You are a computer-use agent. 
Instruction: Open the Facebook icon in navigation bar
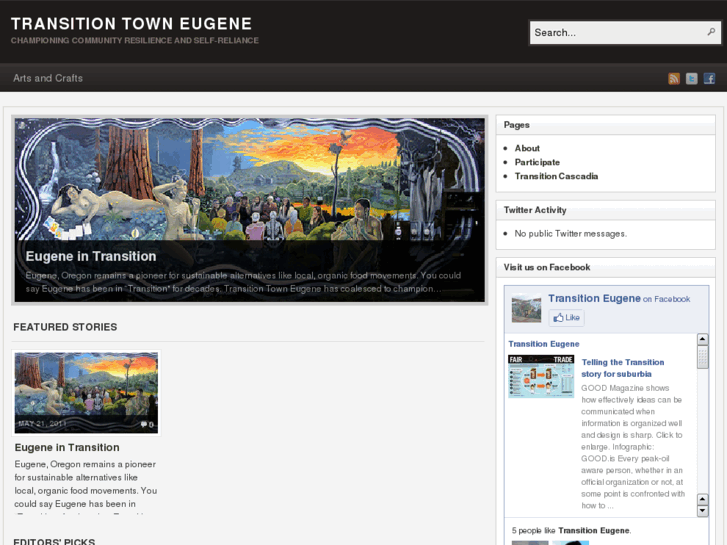[709, 78]
